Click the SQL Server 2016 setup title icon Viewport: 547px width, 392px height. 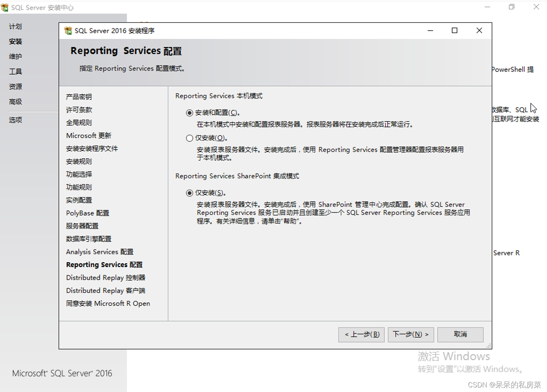(x=68, y=31)
